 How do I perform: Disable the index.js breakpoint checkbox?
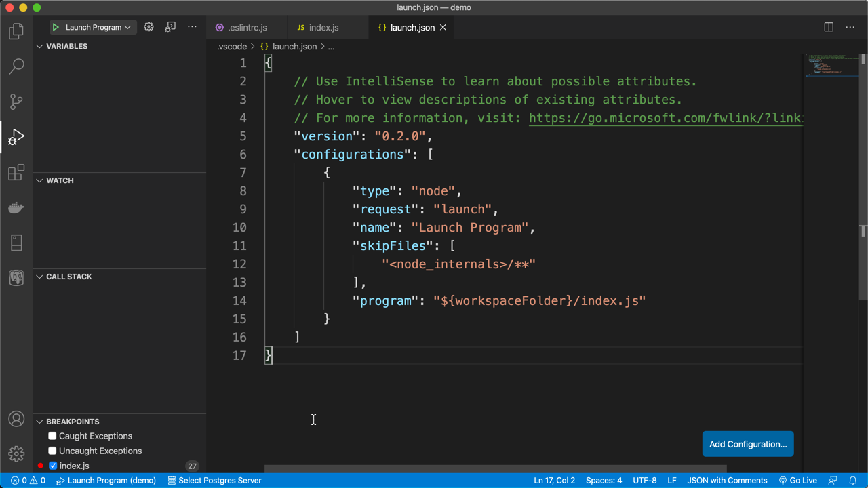click(x=53, y=466)
